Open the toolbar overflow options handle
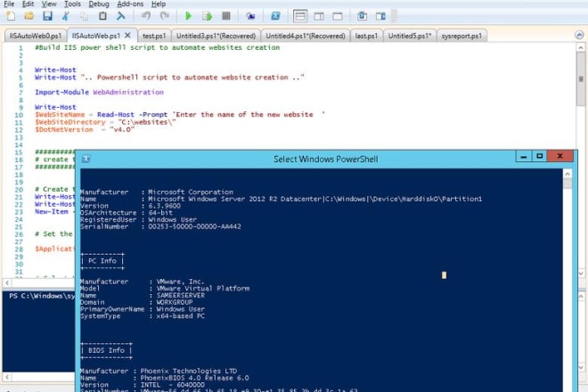The width and height of the screenshot is (588, 392). [x=394, y=16]
